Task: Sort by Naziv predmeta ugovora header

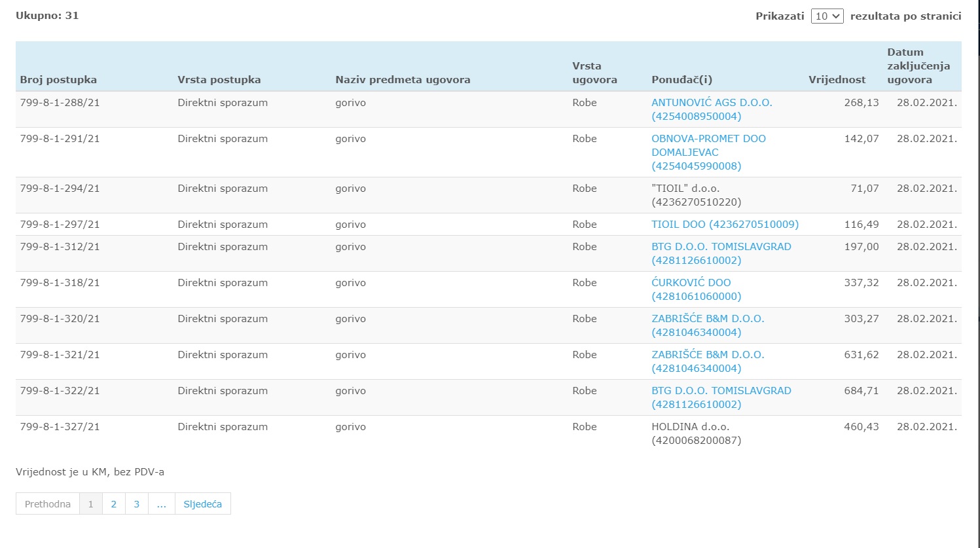Action: pyautogui.click(x=403, y=79)
